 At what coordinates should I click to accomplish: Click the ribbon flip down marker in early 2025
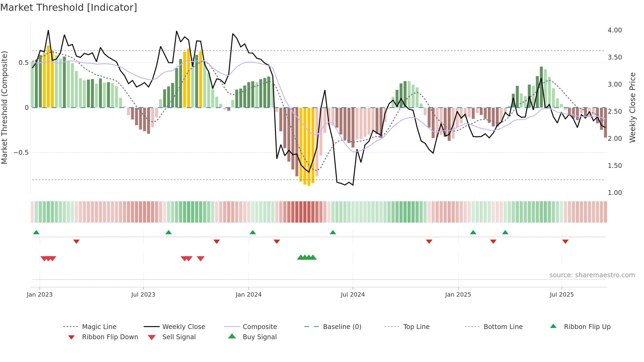493,242
